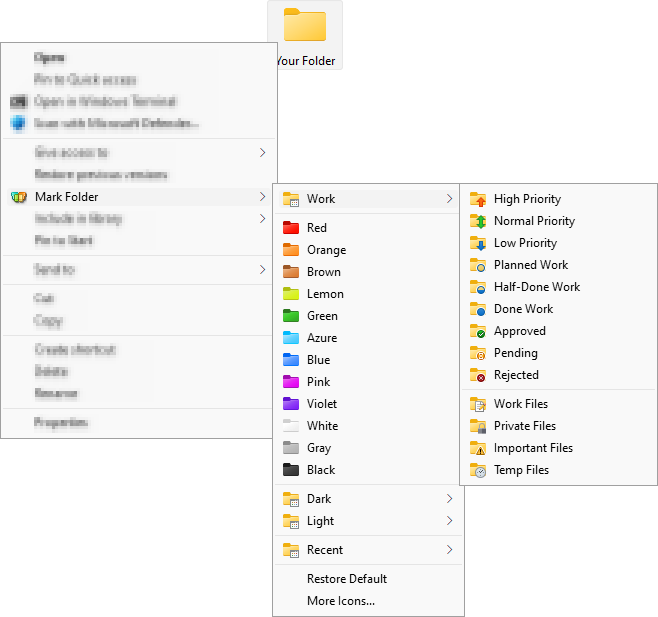This screenshot has width=658, height=617.
Task: Click the Temp Files clock folder icon
Action: coord(478,470)
